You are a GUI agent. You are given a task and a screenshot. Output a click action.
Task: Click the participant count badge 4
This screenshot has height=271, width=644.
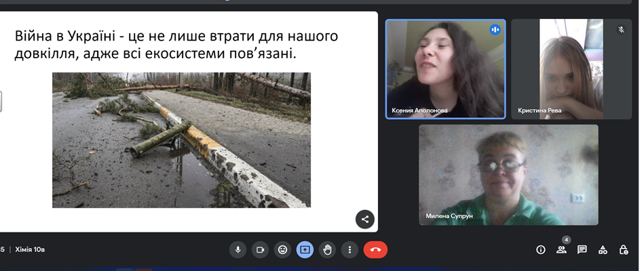(x=567, y=239)
